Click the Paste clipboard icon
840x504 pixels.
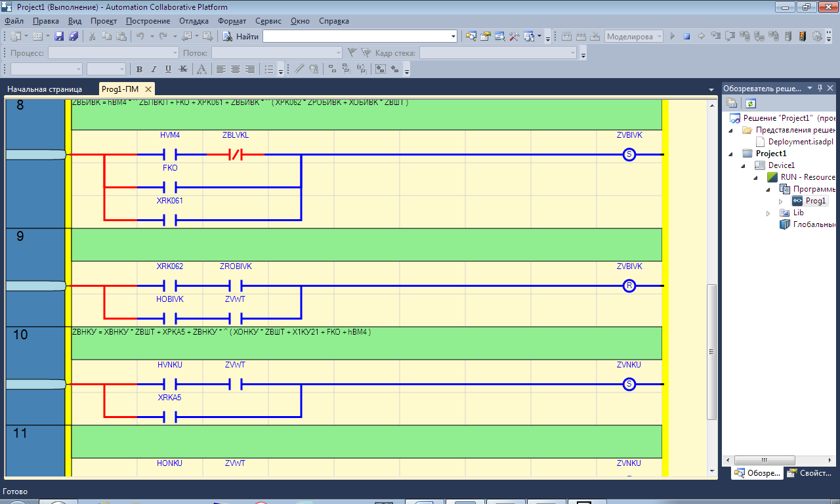pos(121,37)
